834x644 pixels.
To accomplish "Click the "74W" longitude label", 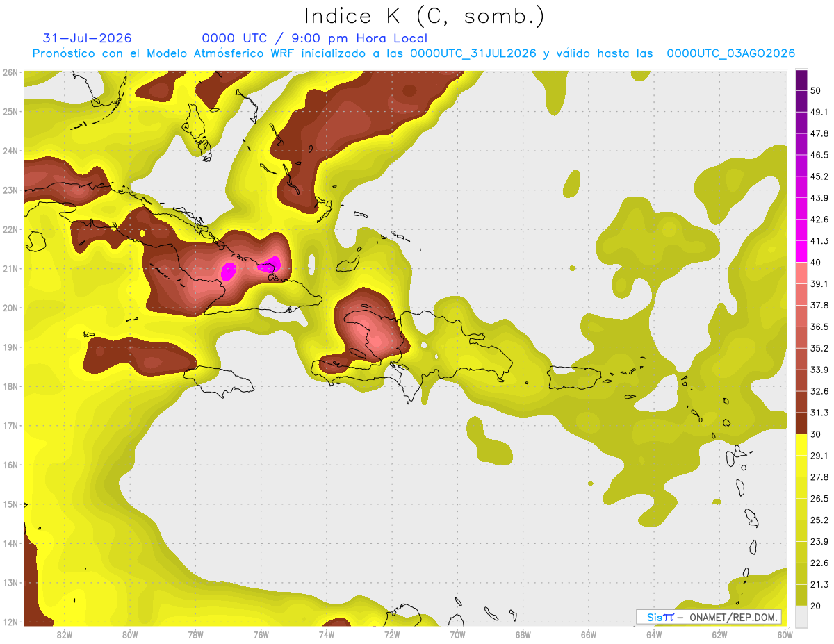I will tap(327, 635).
